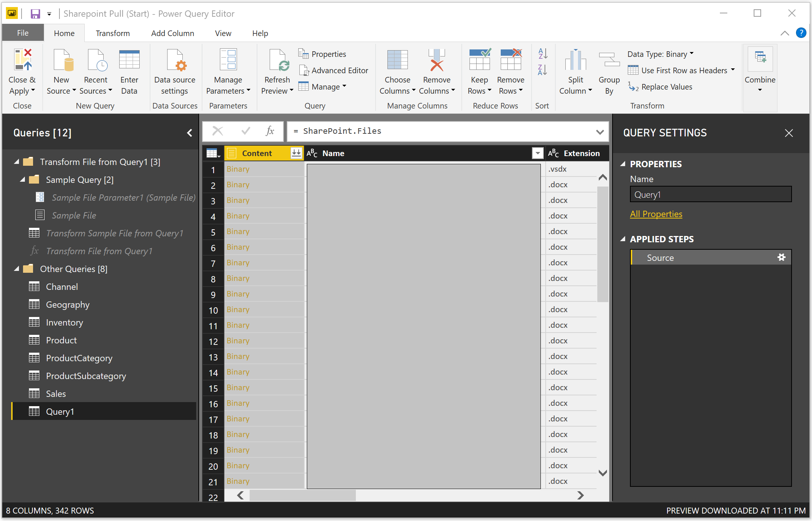Click the Manage Parameters icon
The height and width of the screenshot is (521, 812).
pos(228,60)
